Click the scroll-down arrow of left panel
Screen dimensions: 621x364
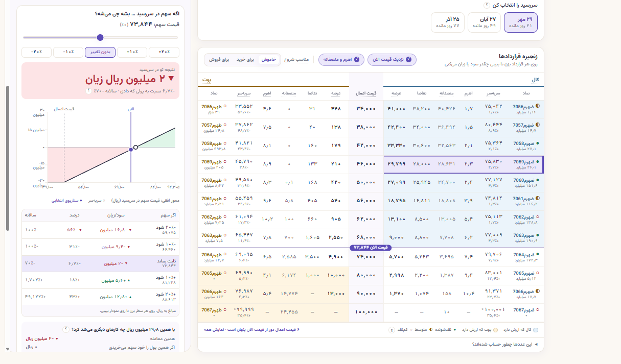click(x=8, y=349)
